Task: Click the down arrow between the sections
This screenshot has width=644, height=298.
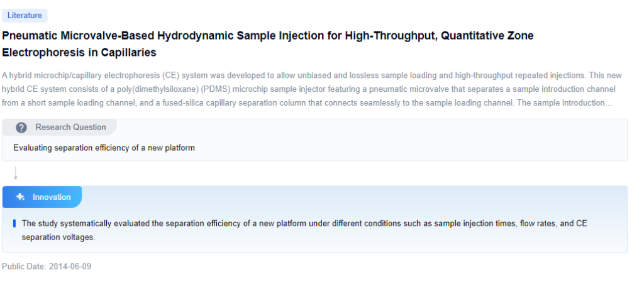Action: coord(15,173)
